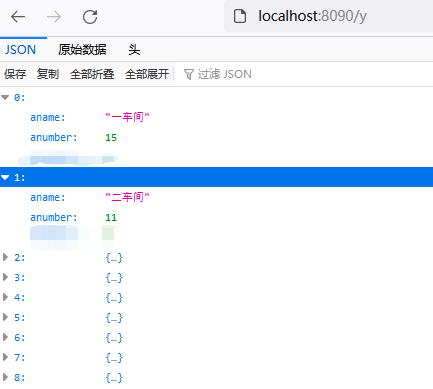Select the index label 0:
This screenshot has width=433, height=389.
(x=19, y=97)
